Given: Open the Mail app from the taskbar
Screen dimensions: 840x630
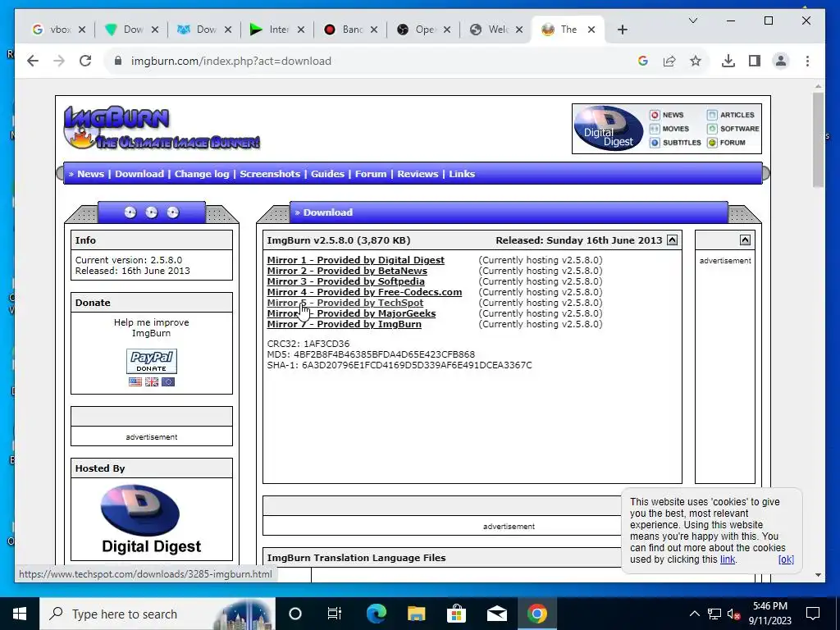Looking at the screenshot, I should pyautogui.click(x=496, y=614).
